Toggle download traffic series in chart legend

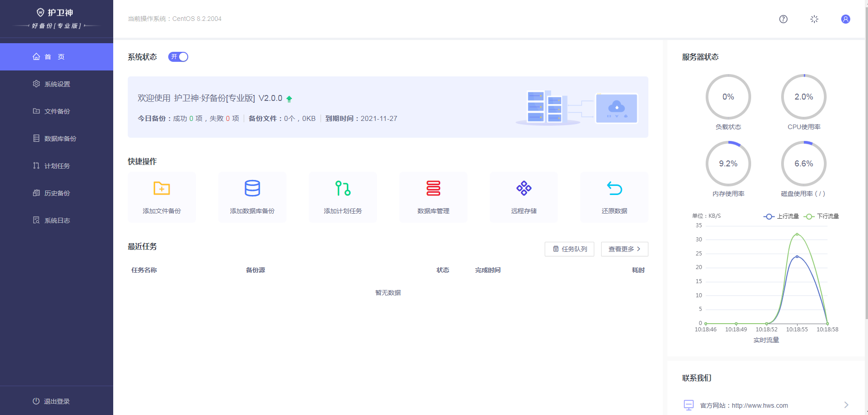pyautogui.click(x=821, y=216)
